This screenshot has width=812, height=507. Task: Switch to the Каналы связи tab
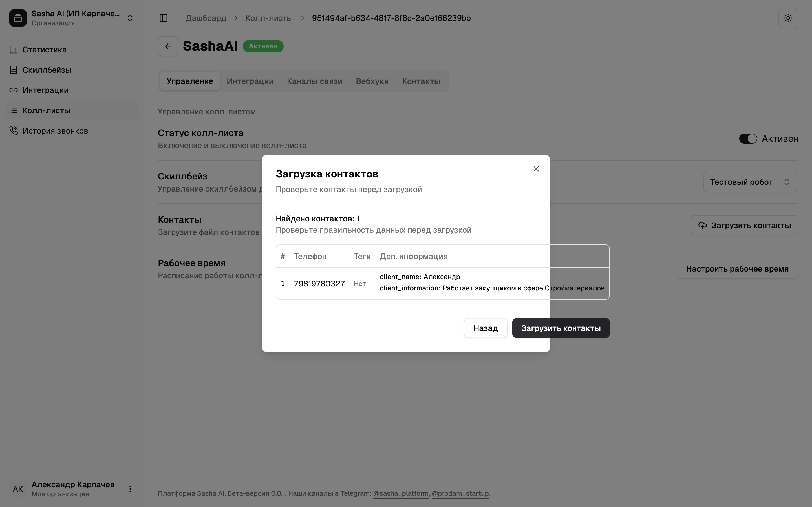pos(314,81)
